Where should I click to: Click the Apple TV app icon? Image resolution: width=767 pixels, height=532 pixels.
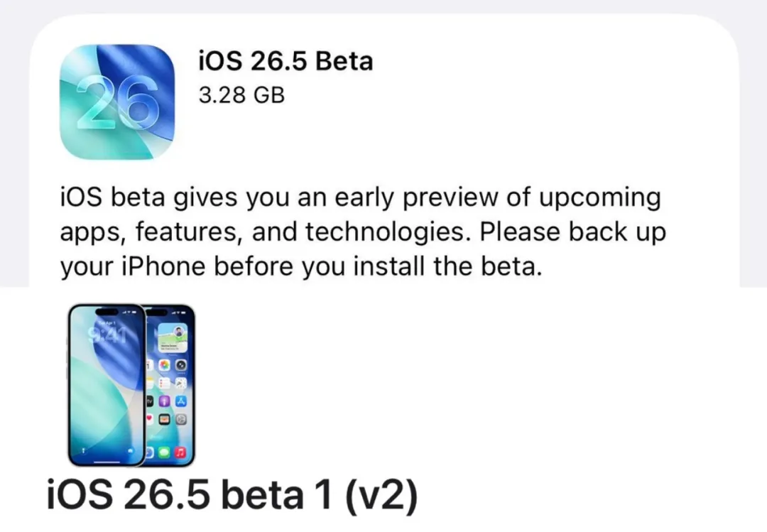[x=150, y=401]
